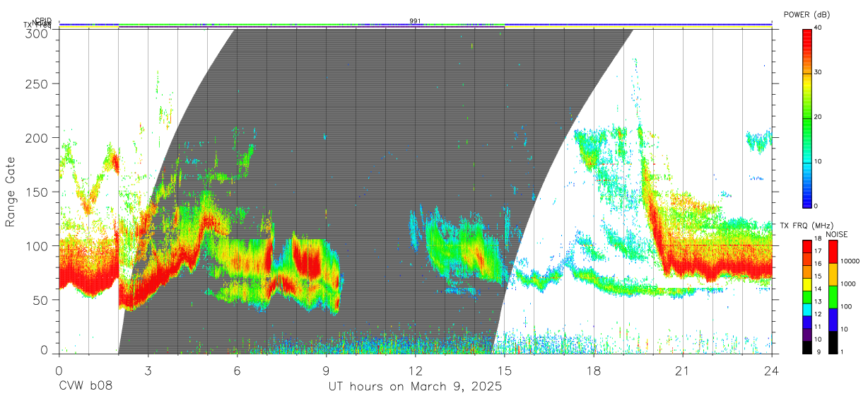
Task: Select the purple 10-11 MHz frequency swatch
Action: [x=807, y=335]
